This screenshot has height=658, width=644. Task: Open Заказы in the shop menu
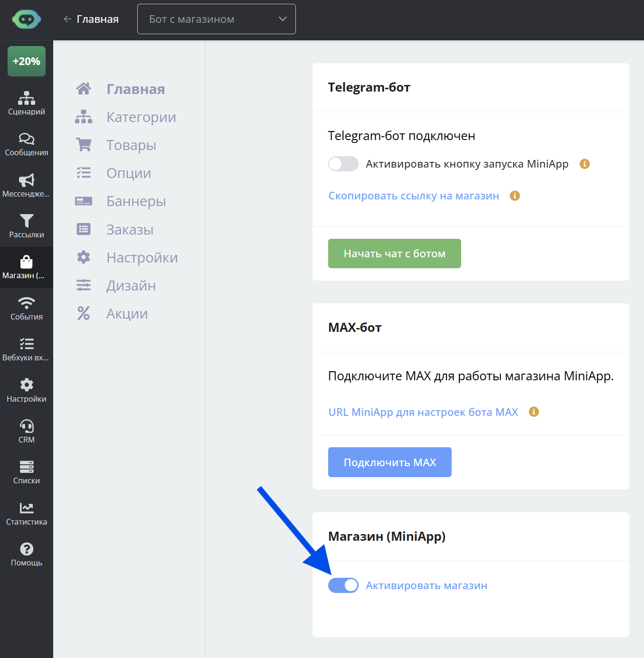114,229
